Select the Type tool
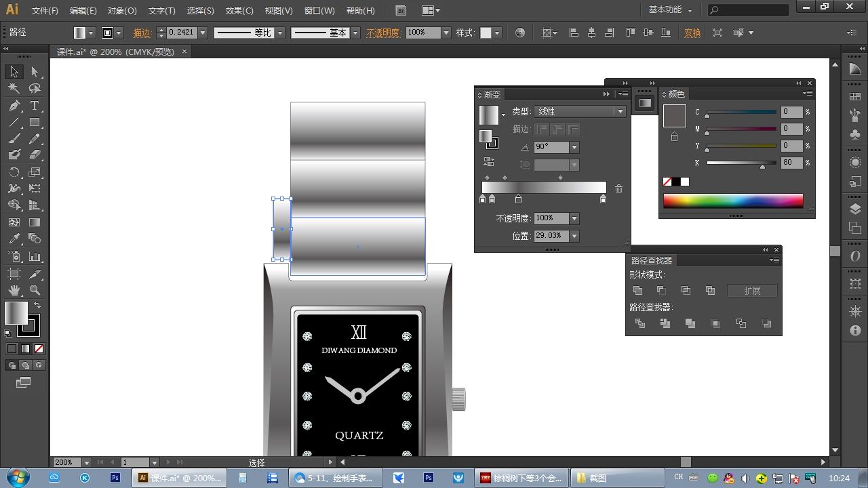868x488 pixels. 35,106
